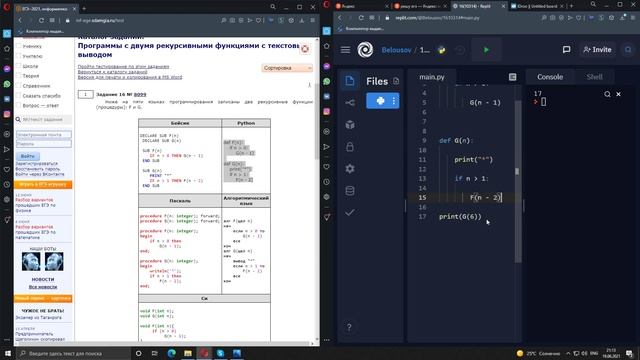Open the Help question mark icon
This screenshot has height=360, width=640.
coord(349,327)
